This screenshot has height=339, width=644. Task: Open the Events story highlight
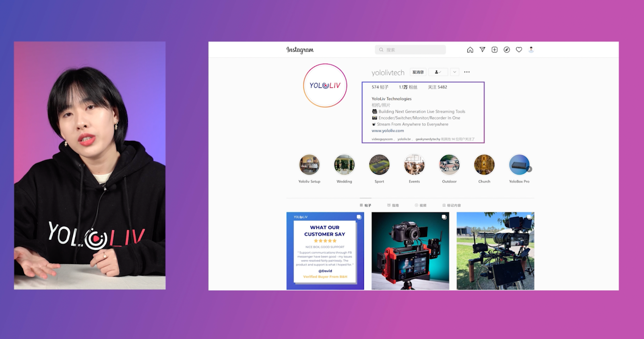(414, 165)
